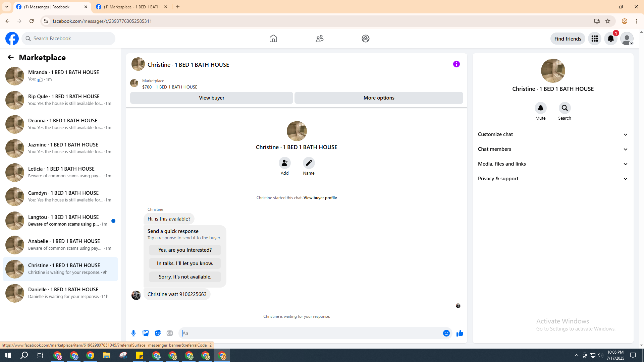Viewport: 644px width, 362px height.
Task: Attach a photo file
Action: (146, 333)
